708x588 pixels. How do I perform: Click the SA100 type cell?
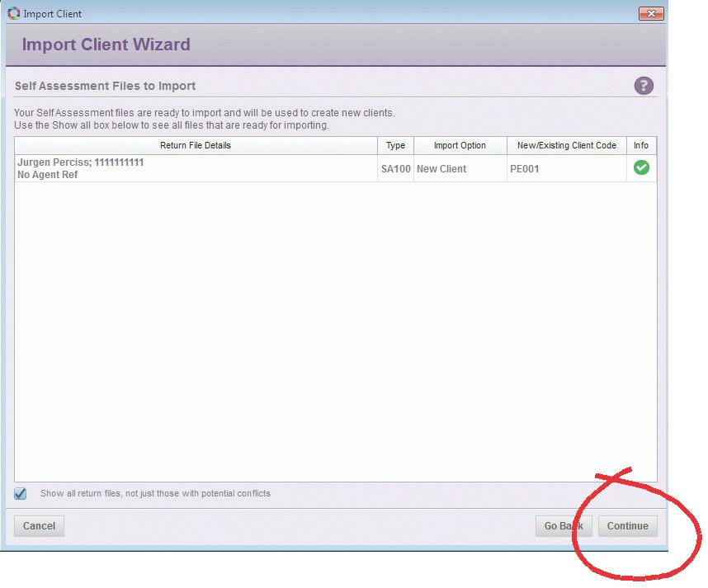395,169
